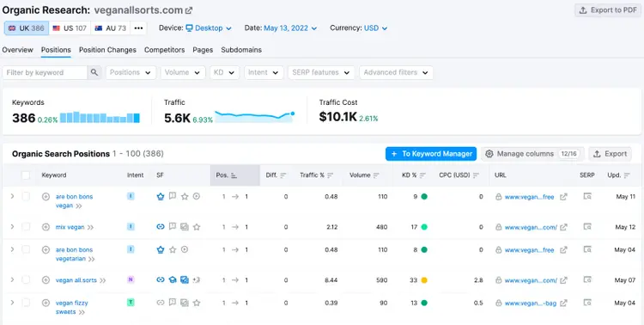The width and height of the screenshot is (644, 325).
Task: Open the KD filter dropdown
Action: 224,72
